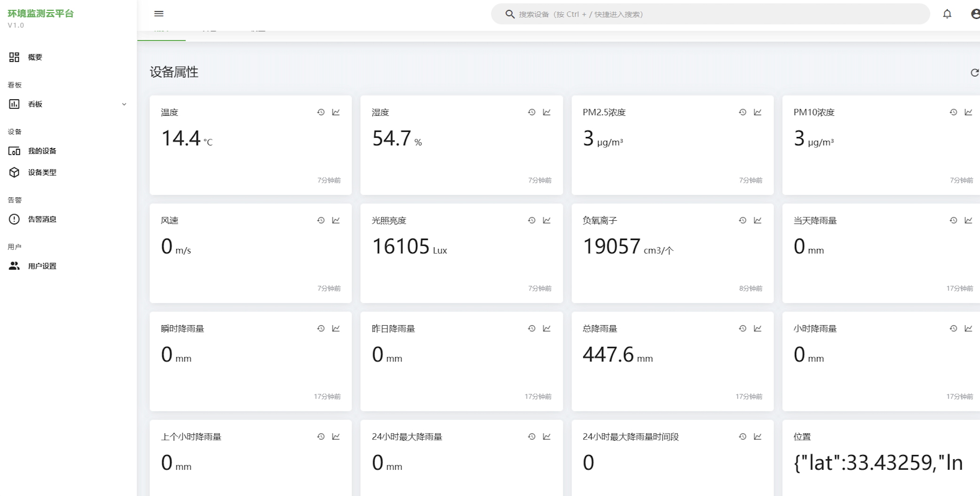The height and width of the screenshot is (496, 980).
Task: Open chart for 昨日降雨量 card
Action: [x=546, y=328]
